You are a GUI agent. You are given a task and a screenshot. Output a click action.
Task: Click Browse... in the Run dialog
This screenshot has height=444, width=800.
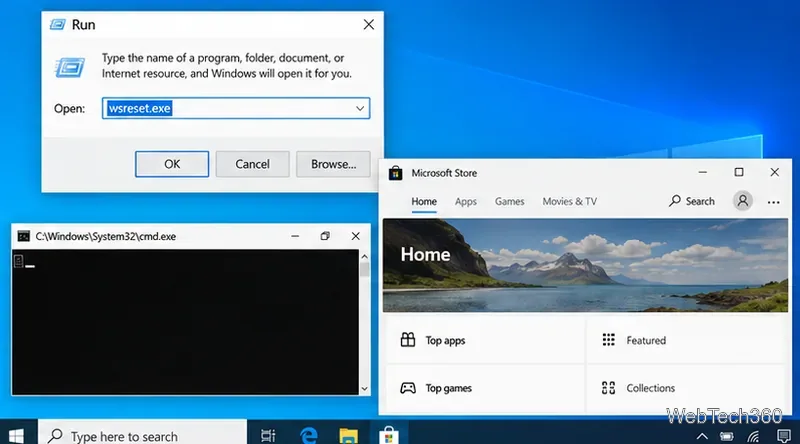click(x=333, y=164)
